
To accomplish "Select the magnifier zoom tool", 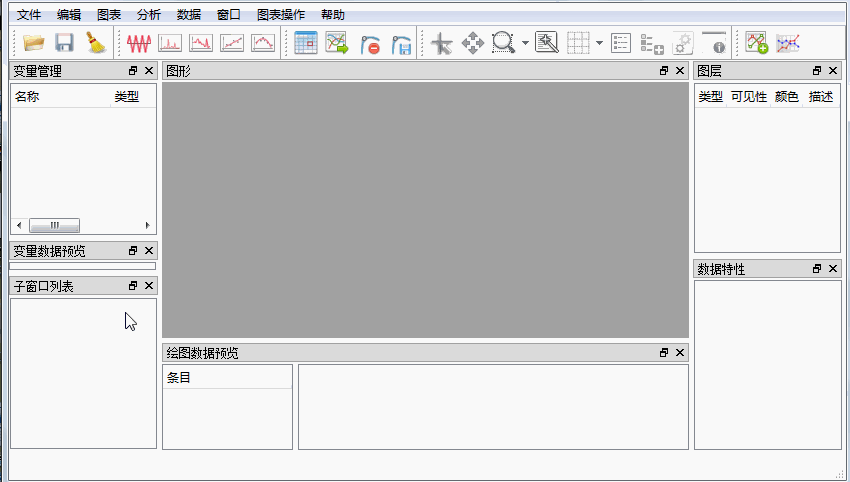I will click(504, 43).
